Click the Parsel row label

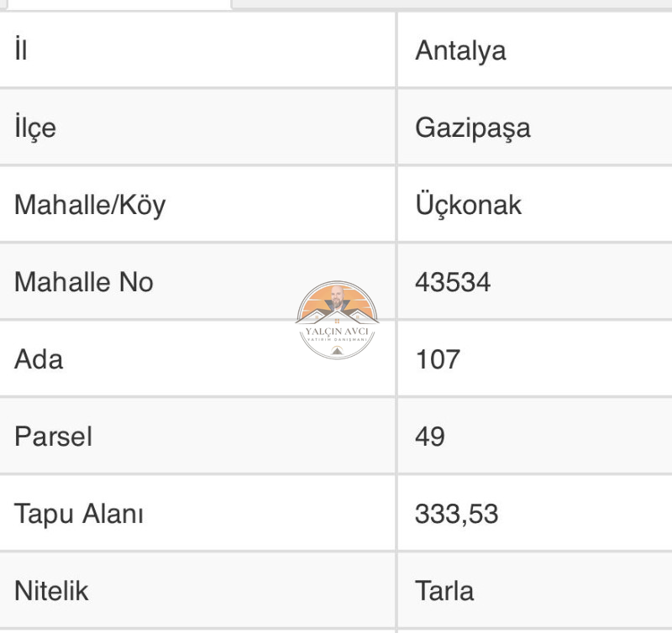click(x=53, y=437)
